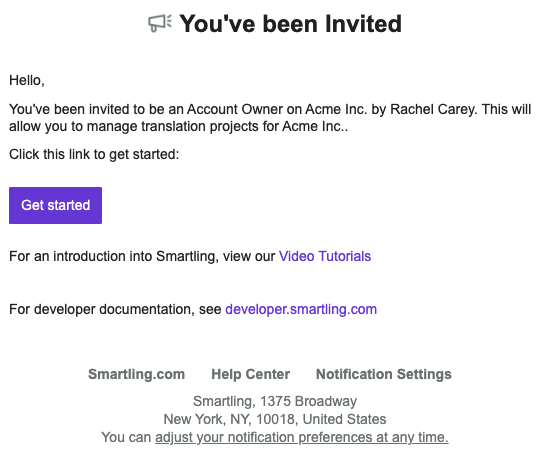
Task: Click the invitation paragraph mentioning Rachel Carey
Action: (270, 117)
